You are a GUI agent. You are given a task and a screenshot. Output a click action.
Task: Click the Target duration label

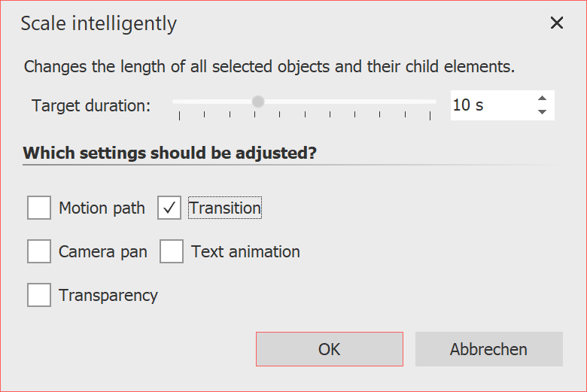click(x=91, y=105)
